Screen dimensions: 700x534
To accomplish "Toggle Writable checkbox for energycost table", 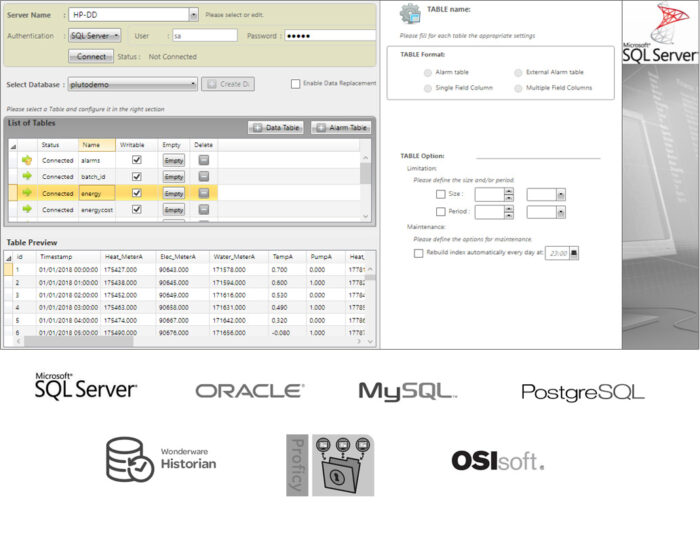I will (137, 209).
